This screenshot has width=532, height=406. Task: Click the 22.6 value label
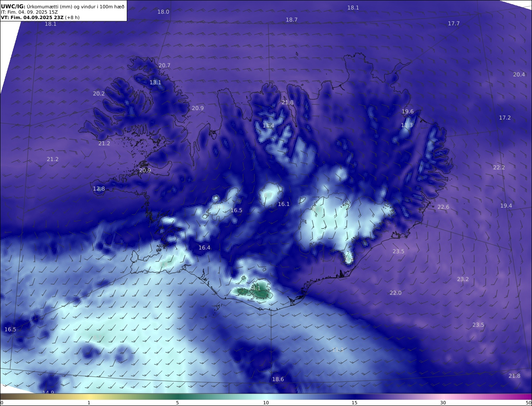coord(443,207)
